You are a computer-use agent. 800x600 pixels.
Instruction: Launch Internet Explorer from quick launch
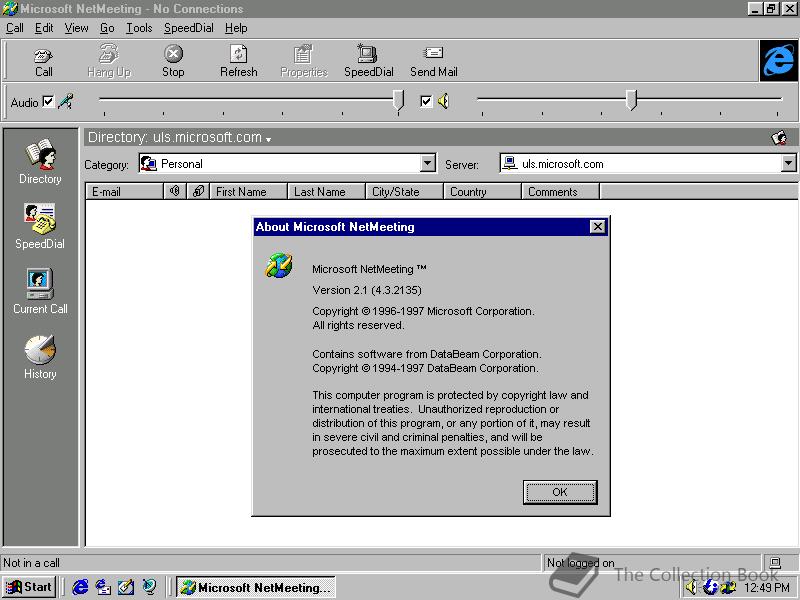click(80, 587)
